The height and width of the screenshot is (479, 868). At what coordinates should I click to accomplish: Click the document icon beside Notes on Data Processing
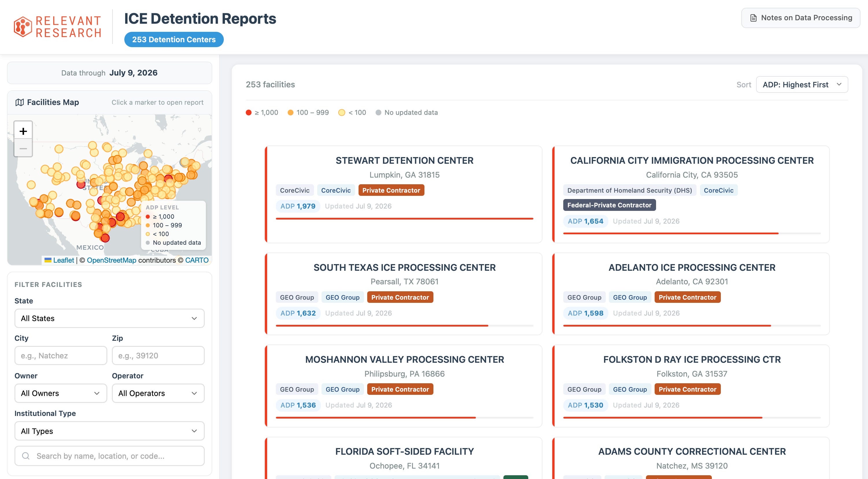[754, 18]
